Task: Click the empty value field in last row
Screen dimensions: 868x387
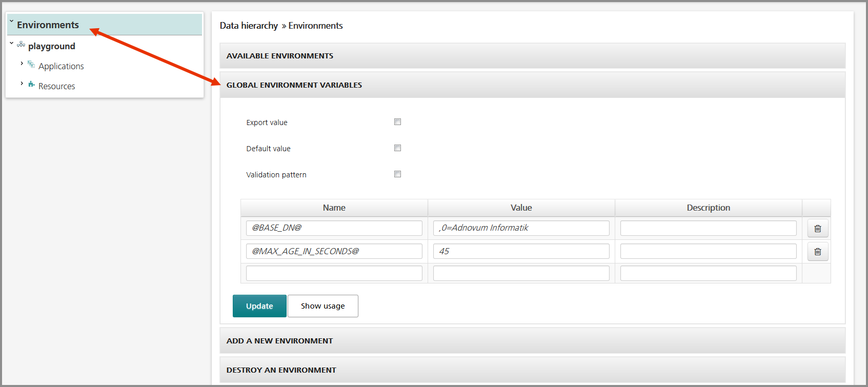Action: pyautogui.click(x=521, y=273)
